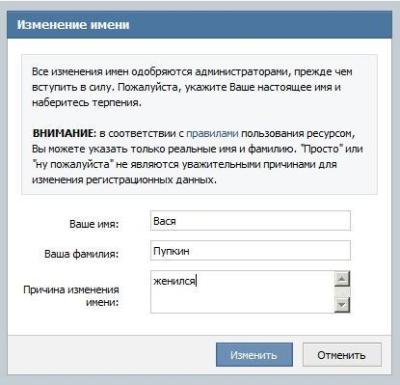This screenshot has height=385, width=400.
Task: Click the Ваша фамилия: label
Action: [82, 254]
